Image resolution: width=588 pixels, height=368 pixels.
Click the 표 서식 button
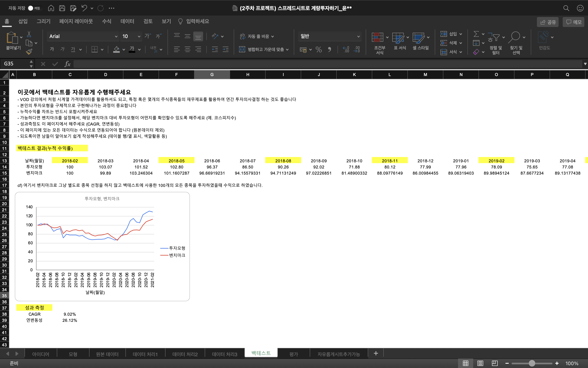(400, 41)
